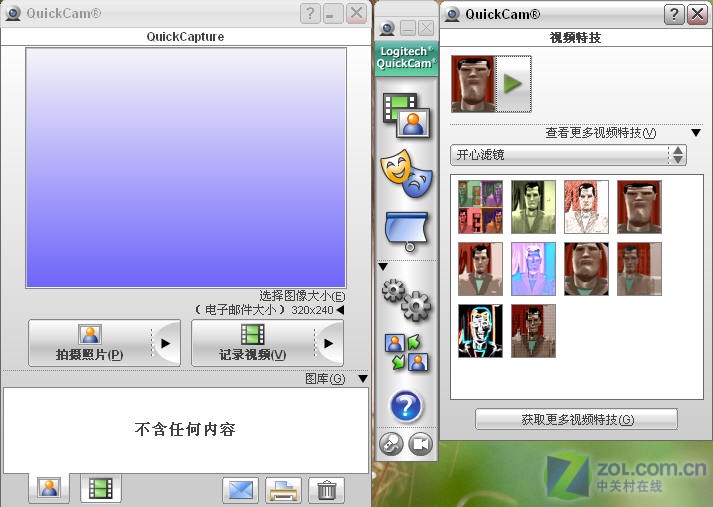This screenshot has height=507, width=713.
Task: Print using the printer icon
Action: [x=283, y=490]
